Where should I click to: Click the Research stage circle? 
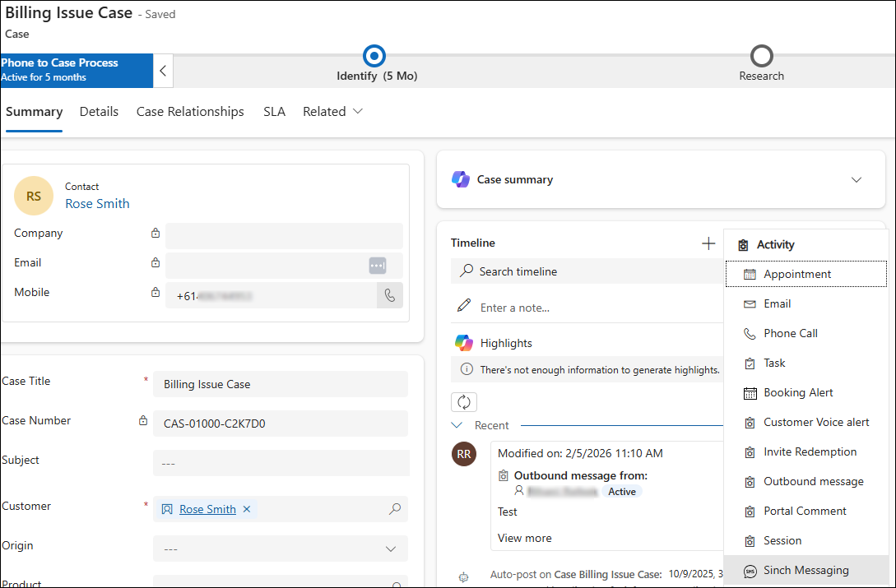pos(762,56)
